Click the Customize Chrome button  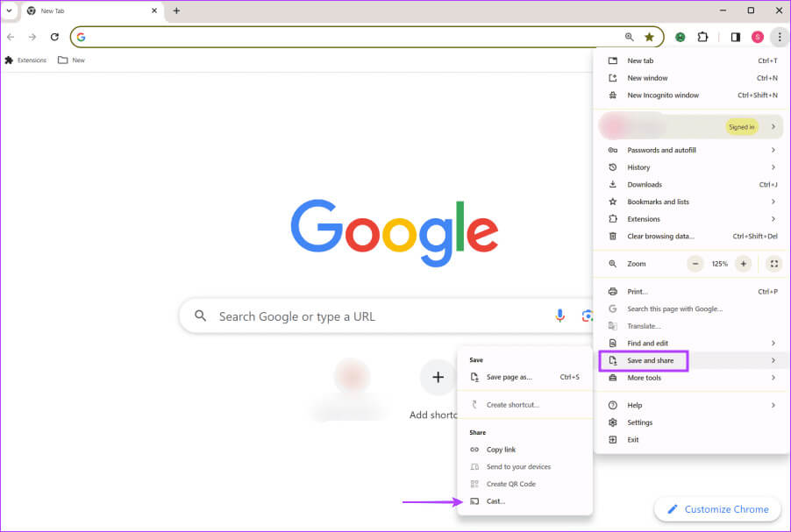(x=717, y=509)
